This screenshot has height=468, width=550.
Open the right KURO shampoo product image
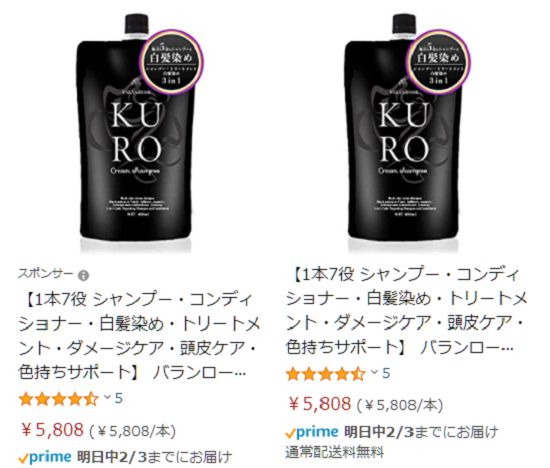pyautogui.click(x=403, y=132)
